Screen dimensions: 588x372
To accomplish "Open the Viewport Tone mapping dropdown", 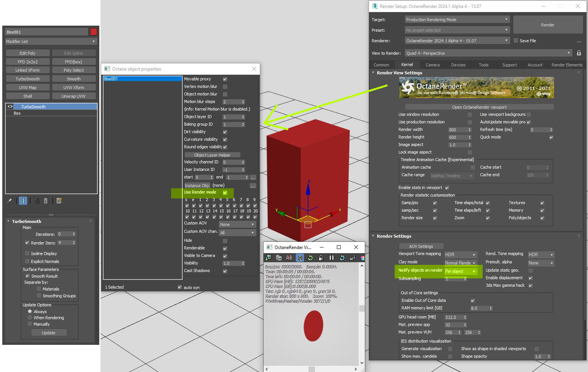I will click(461, 255).
